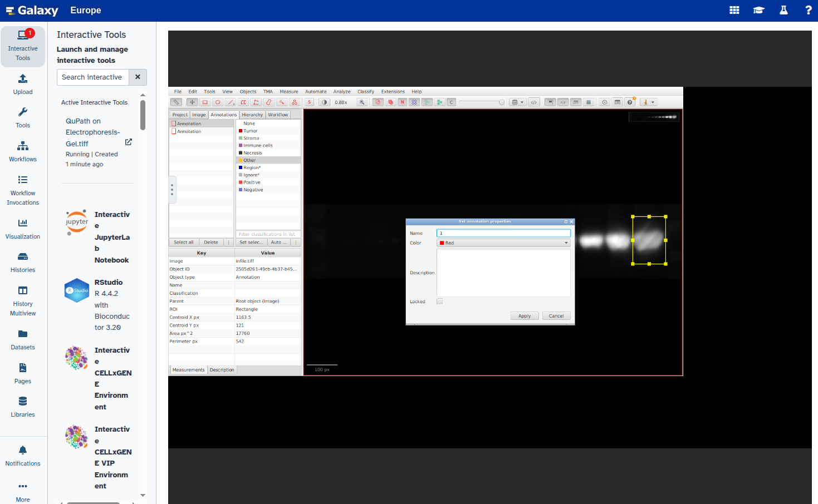Image resolution: width=818 pixels, height=504 pixels.
Task: Toggle pixel classification overlay C icon
Action: click(451, 102)
